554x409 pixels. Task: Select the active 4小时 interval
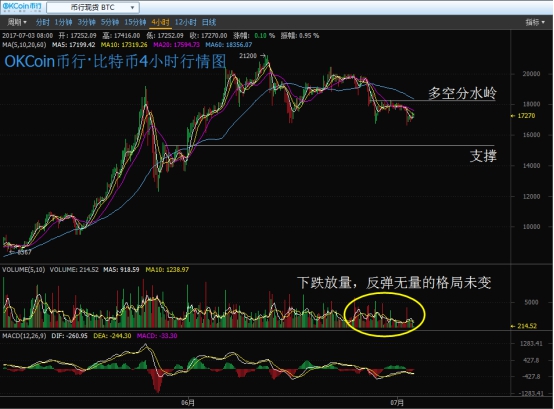[x=160, y=22]
